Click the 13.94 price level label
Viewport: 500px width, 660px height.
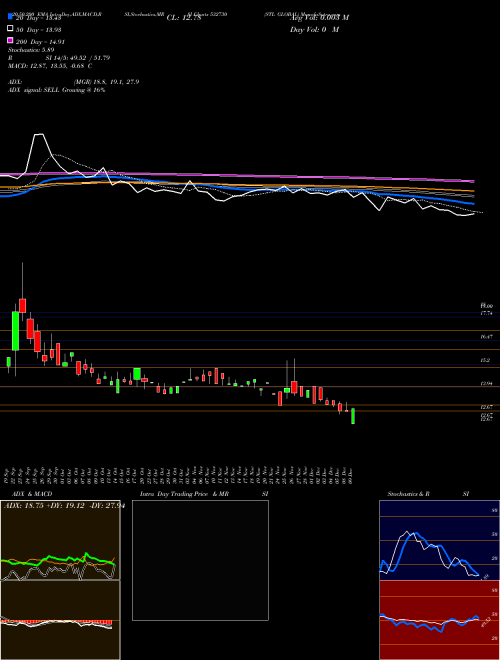click(486, 383)
